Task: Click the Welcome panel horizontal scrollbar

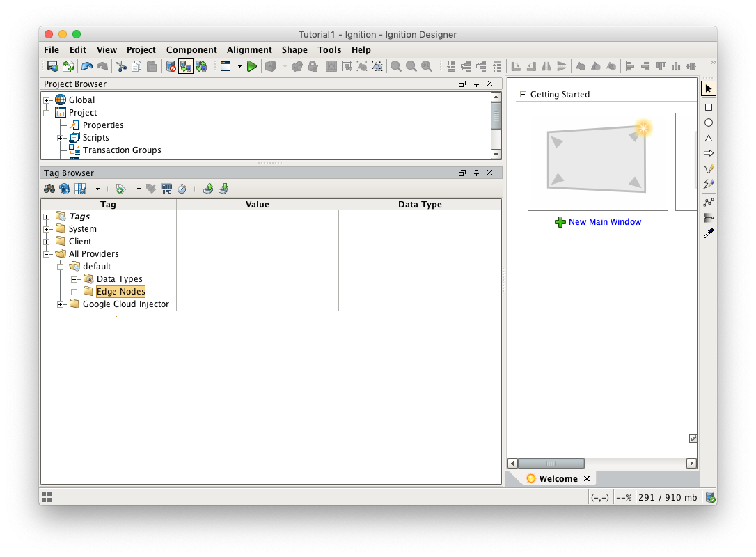Action: point(551,463)
